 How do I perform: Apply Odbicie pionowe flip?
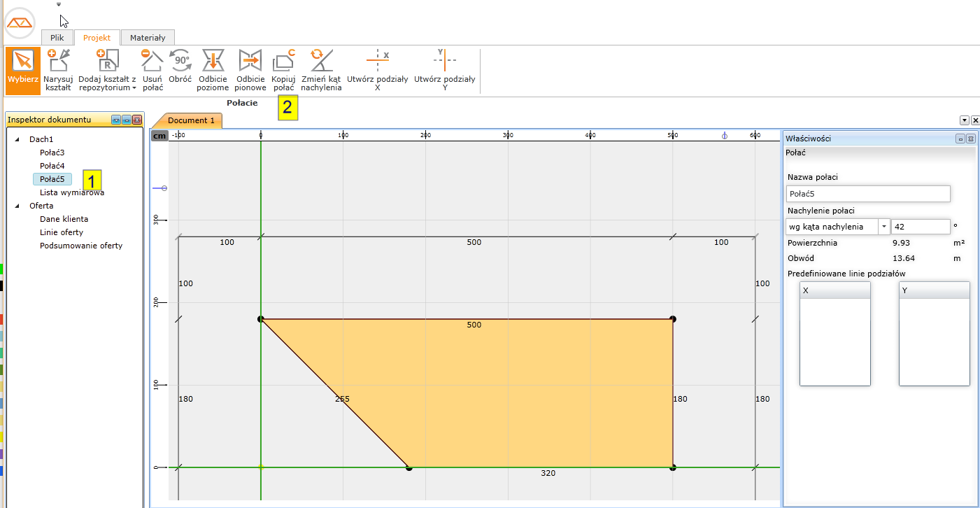click(x=250, y=71)
